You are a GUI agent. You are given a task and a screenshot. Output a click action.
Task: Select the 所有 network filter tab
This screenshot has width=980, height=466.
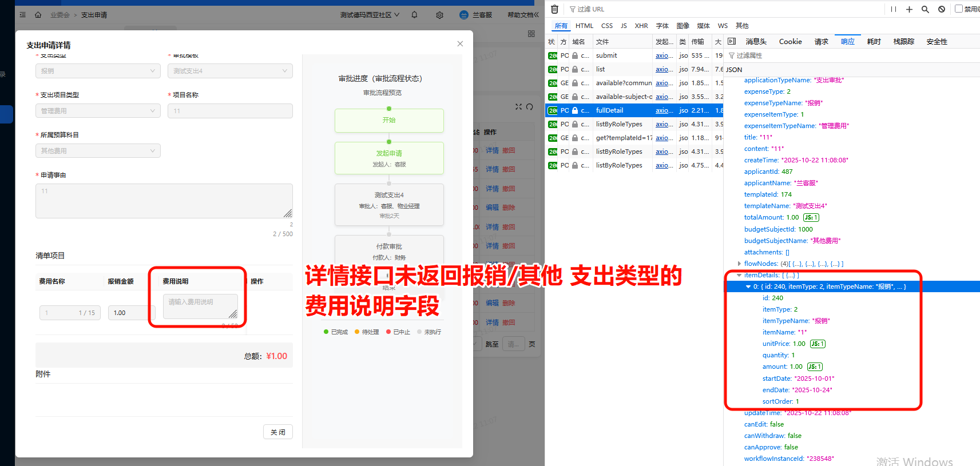561,26
